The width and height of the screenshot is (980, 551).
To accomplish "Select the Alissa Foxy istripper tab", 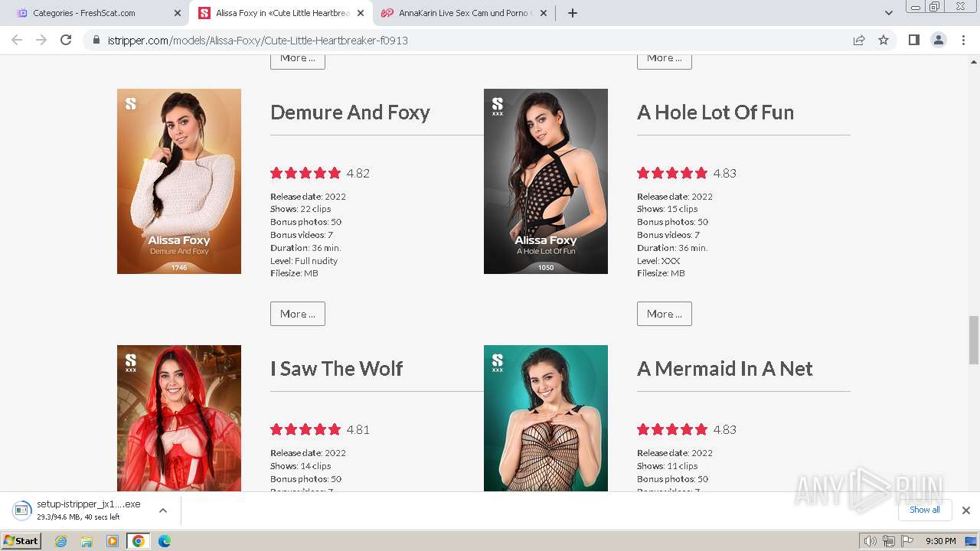I will [x=281, y=13].
